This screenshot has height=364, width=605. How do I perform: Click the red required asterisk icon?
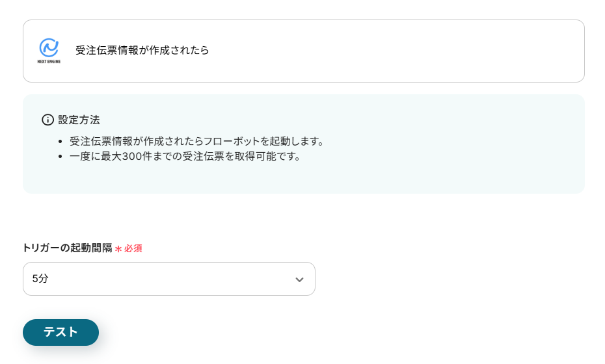point(118,249)
